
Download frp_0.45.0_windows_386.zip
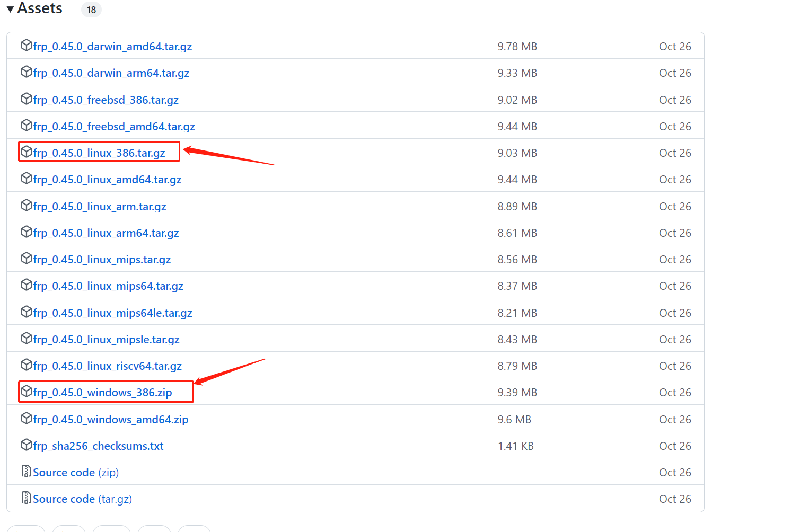click(x=102, y=393)
